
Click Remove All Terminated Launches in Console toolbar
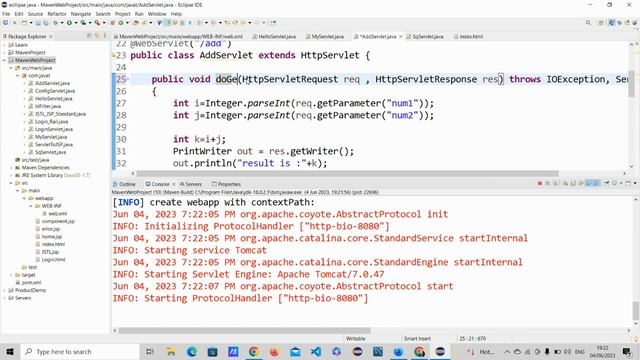coord(555,184)
